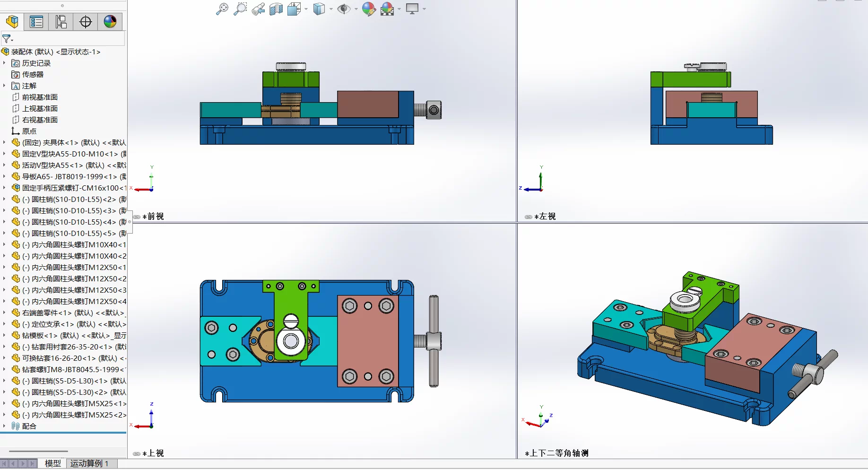Switch to the DisplayManager color sphere tab
This screenshot has height=470, width=868.
[110, 22]
